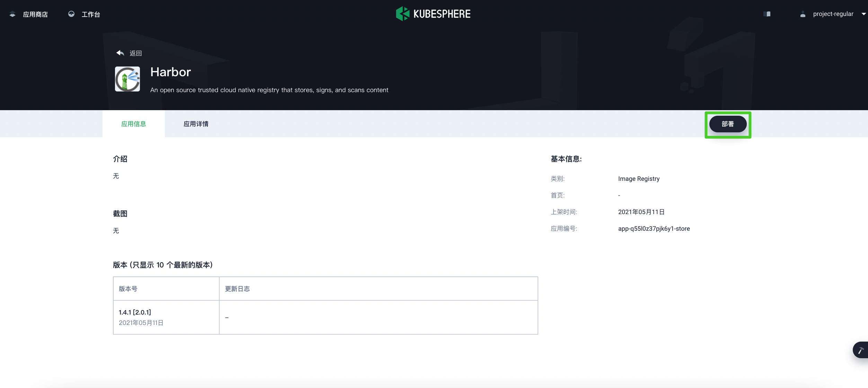Click the Workbench globe icon next to 工作台
Viewport: 868px width, 388px height.
tap(71, 14)
